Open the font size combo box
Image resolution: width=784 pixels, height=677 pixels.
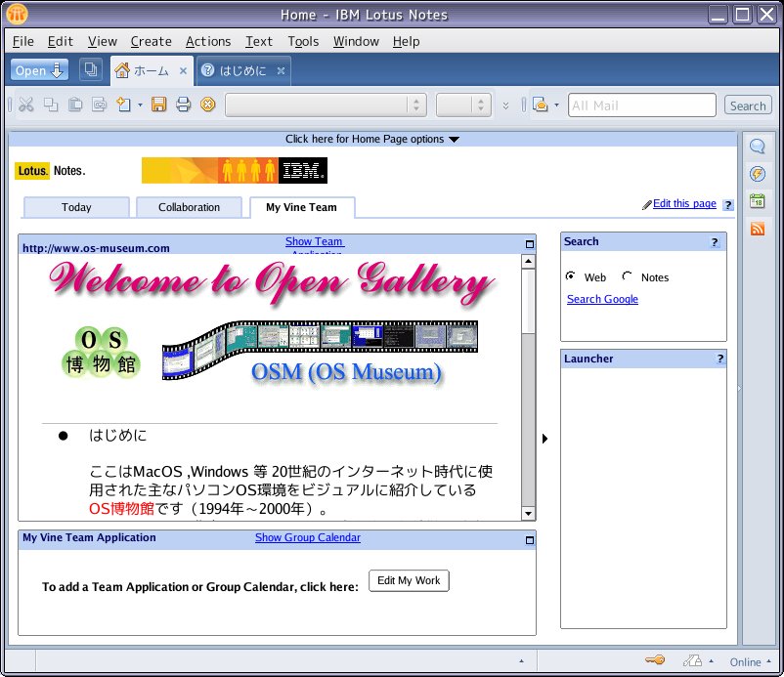pyautogui.click(x=463, y=105)
